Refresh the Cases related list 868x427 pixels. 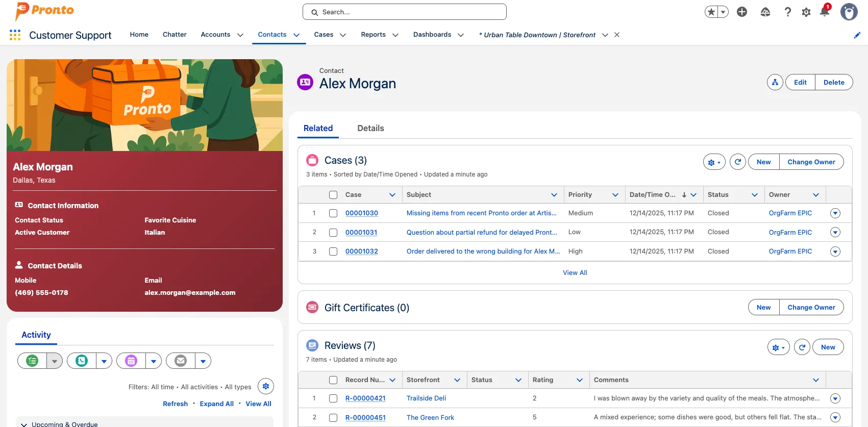(x=737, y=162)
